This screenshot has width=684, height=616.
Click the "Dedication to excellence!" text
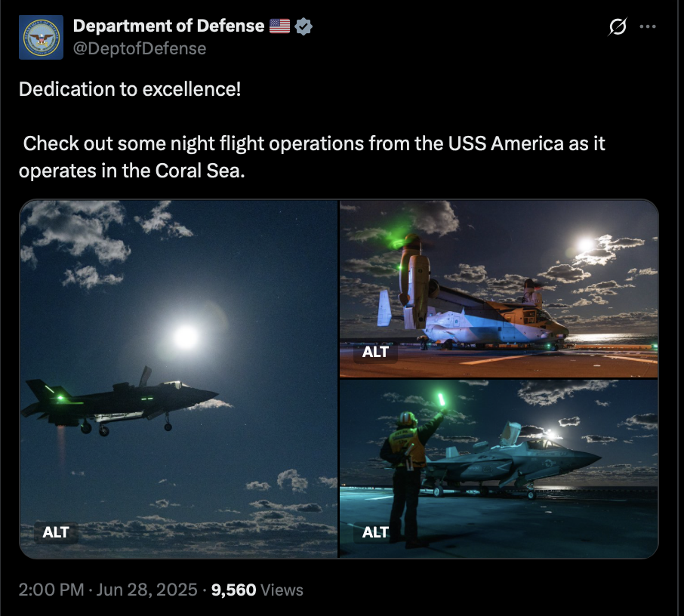[x=130, y=89]
